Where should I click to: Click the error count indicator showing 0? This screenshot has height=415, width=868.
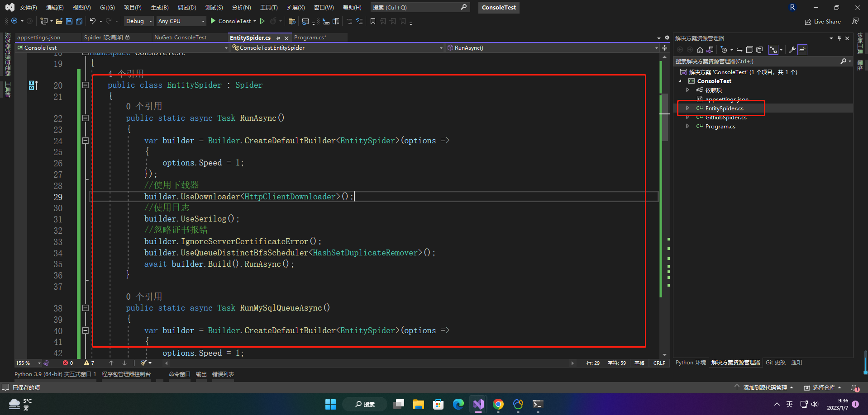68,363
